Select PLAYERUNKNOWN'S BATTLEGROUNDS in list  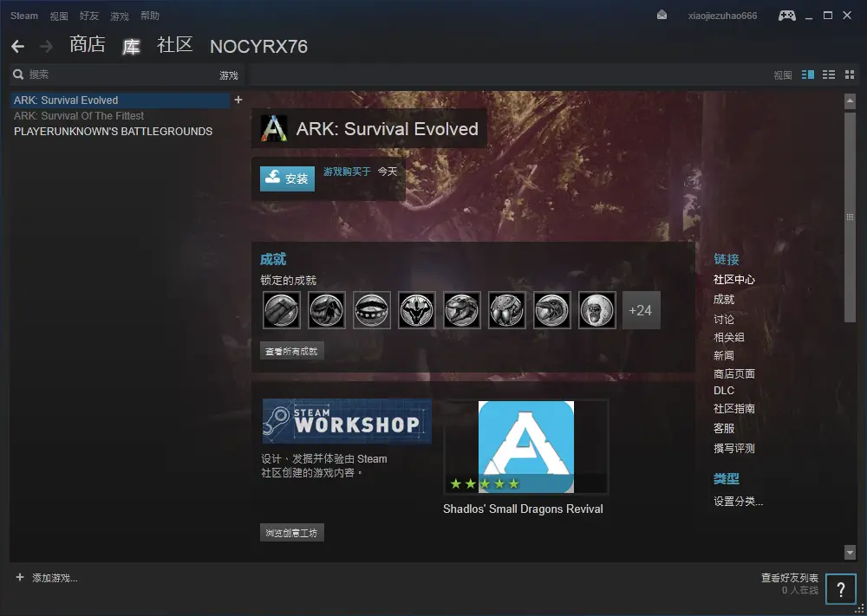tap(113, 132)
